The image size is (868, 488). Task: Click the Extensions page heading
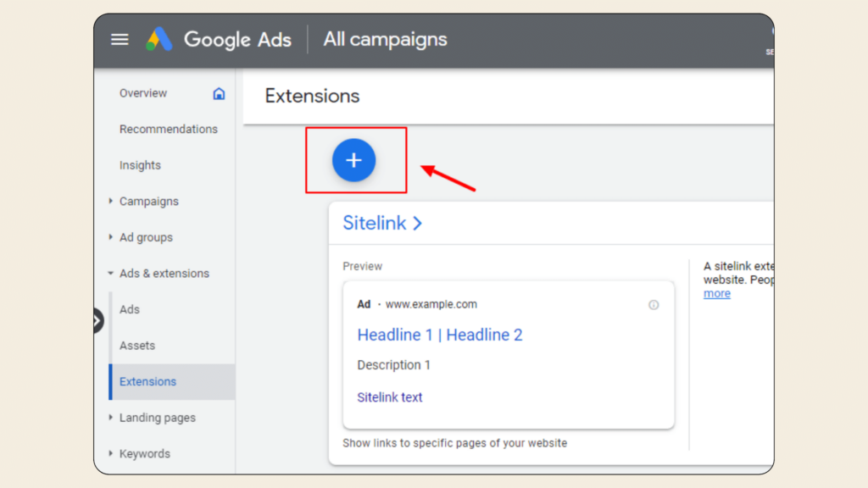[312, 96]
